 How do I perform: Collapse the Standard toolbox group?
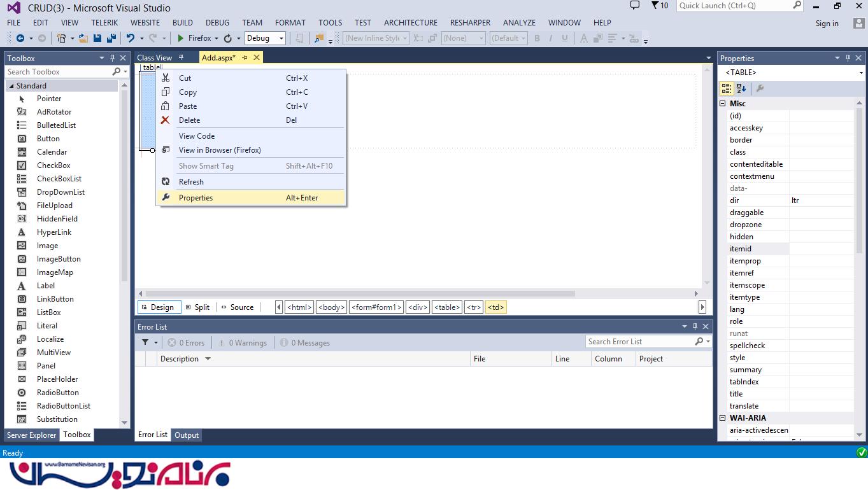pyautogui.click(x=11, y=86)
